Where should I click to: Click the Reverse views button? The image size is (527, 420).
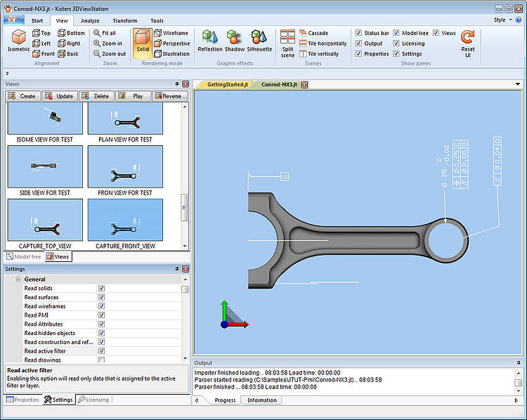click(x=170, y=96)
